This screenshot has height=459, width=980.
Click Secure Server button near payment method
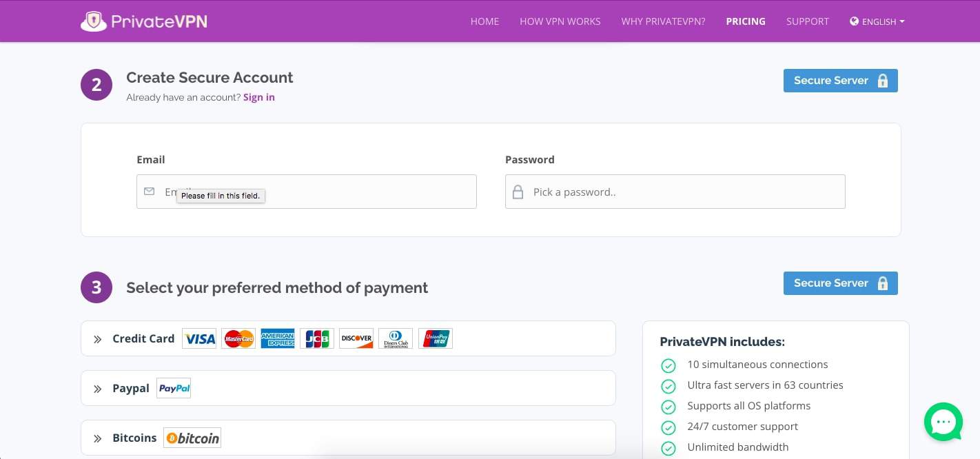tap(841, 283)
